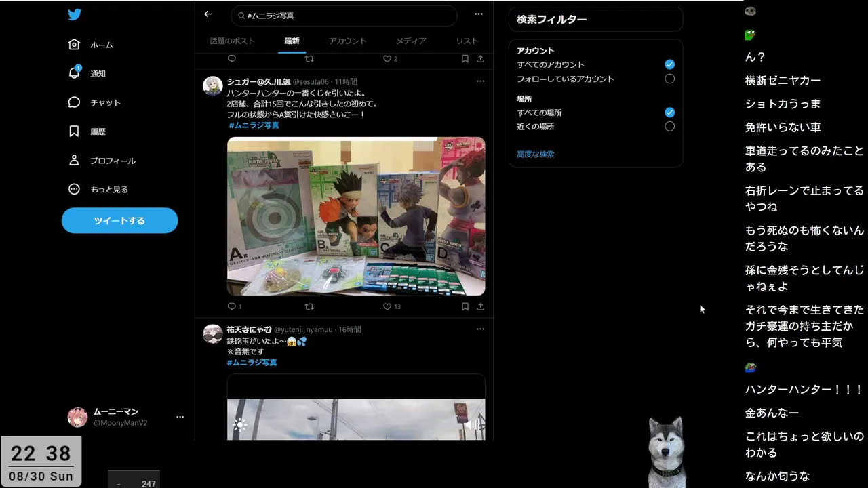Open 高度な検索 link
This screenshot has height=488, width=868.
tap(536, 155)
